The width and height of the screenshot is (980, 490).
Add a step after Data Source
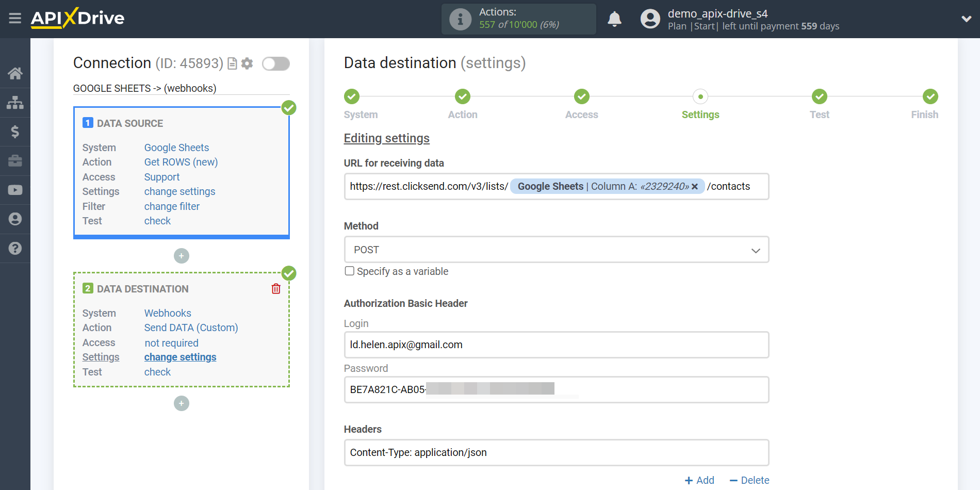182,256
